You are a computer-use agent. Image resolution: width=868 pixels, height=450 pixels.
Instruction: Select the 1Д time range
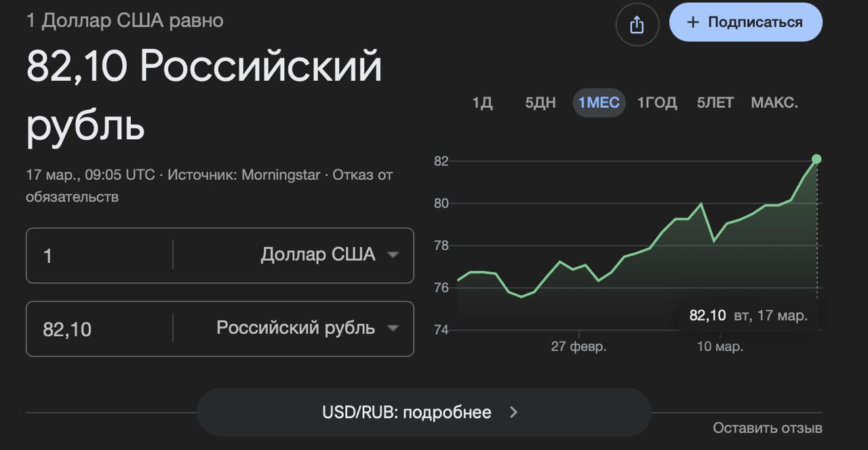click(482, 103)
